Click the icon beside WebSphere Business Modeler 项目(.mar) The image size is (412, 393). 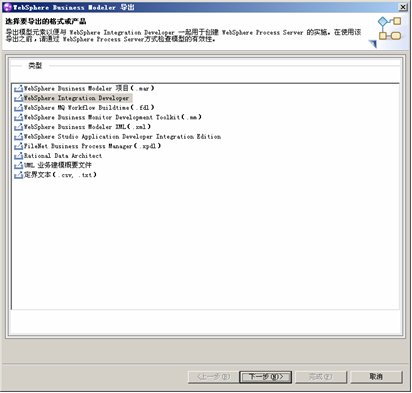[x=18, y=89]
